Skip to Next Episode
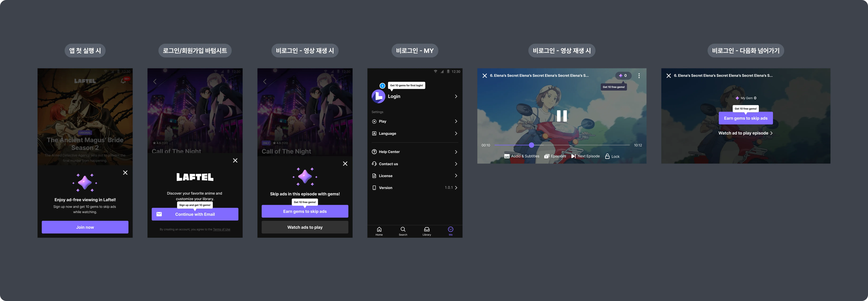The image size is (868, 301). [x=585, y=156]
